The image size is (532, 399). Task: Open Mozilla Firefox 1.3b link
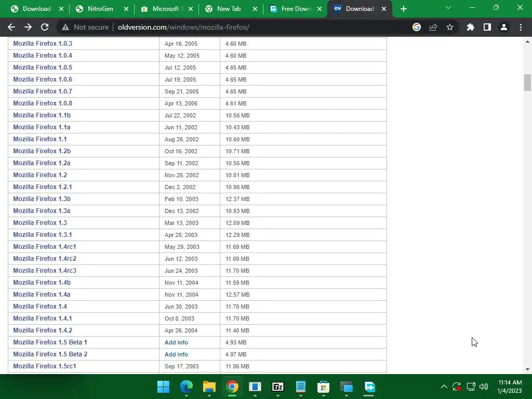(x=42, y=199)
